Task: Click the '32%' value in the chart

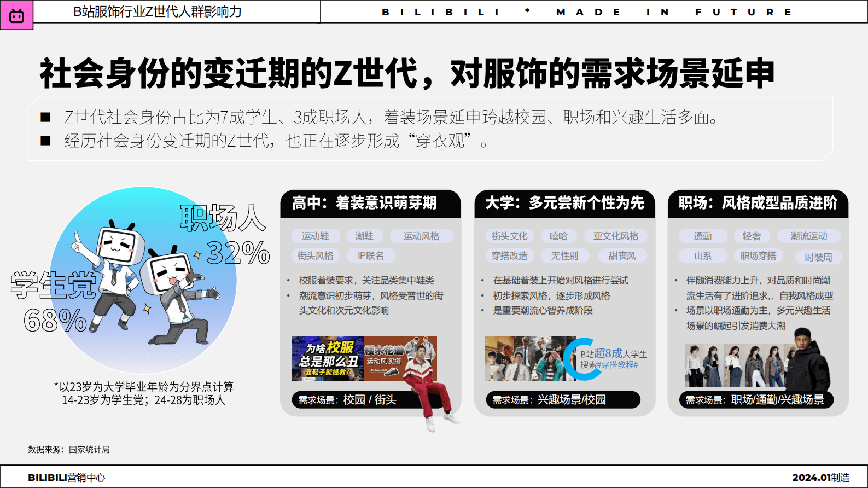Action: pos(238,253)
